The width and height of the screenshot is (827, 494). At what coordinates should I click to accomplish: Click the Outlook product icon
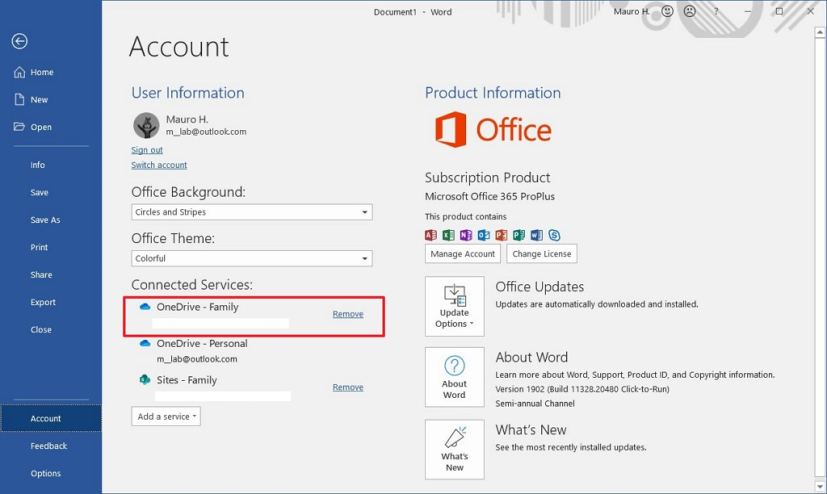484,235
